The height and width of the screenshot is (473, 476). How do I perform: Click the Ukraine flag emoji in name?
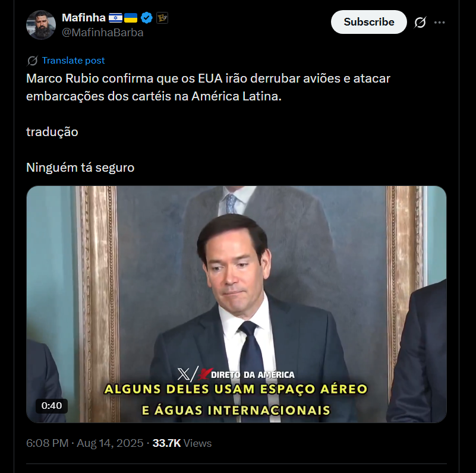point(131,18)
